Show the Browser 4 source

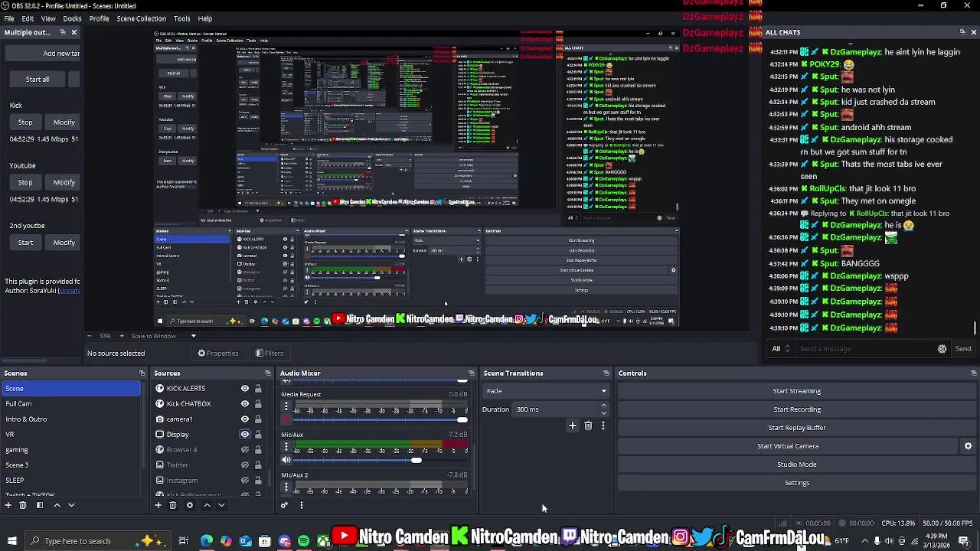point(245,450)
